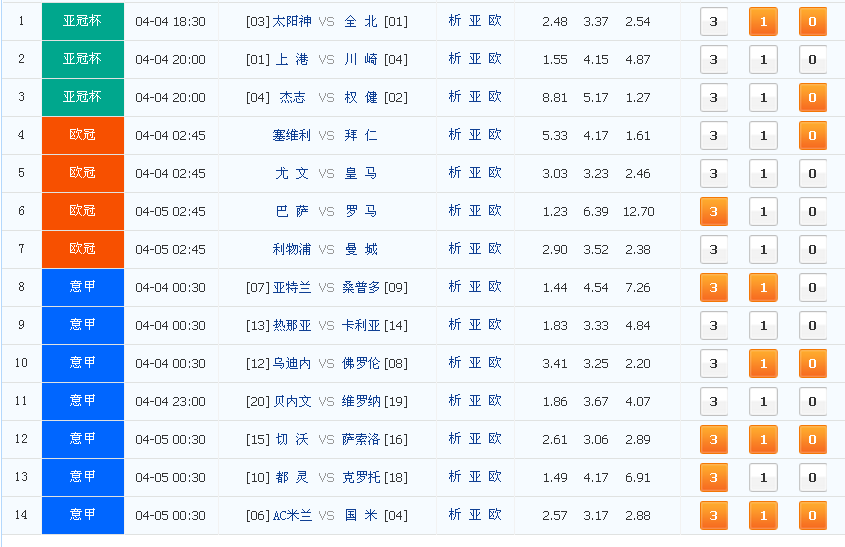Open team page for 上港

pyautogui.click(x=292, y=60)
